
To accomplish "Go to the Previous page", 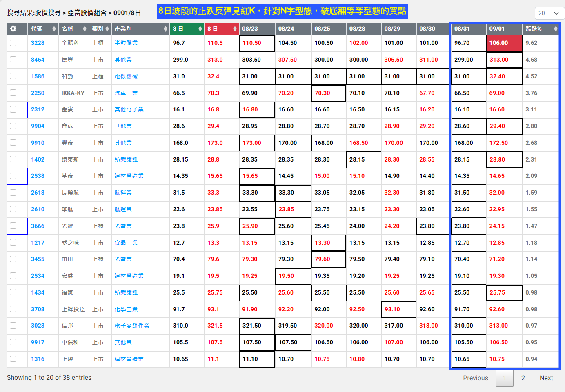I will coord(475,378).
